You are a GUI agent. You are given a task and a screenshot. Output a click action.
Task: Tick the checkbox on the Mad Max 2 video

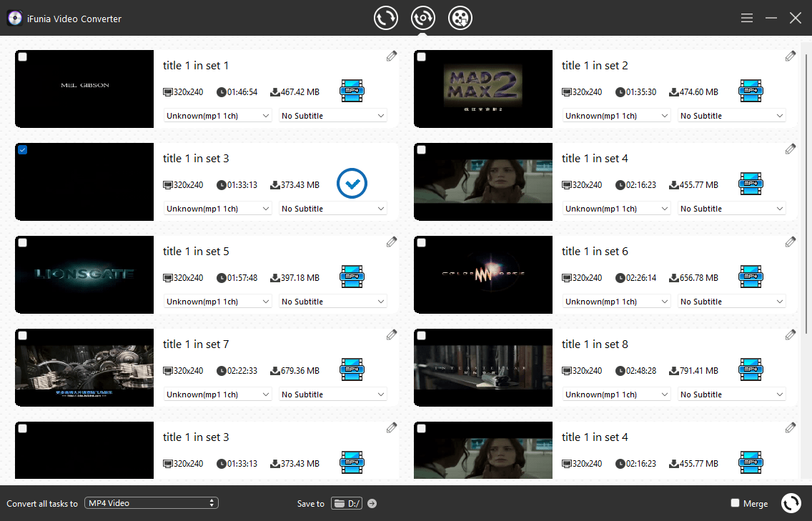pos(422,57)
